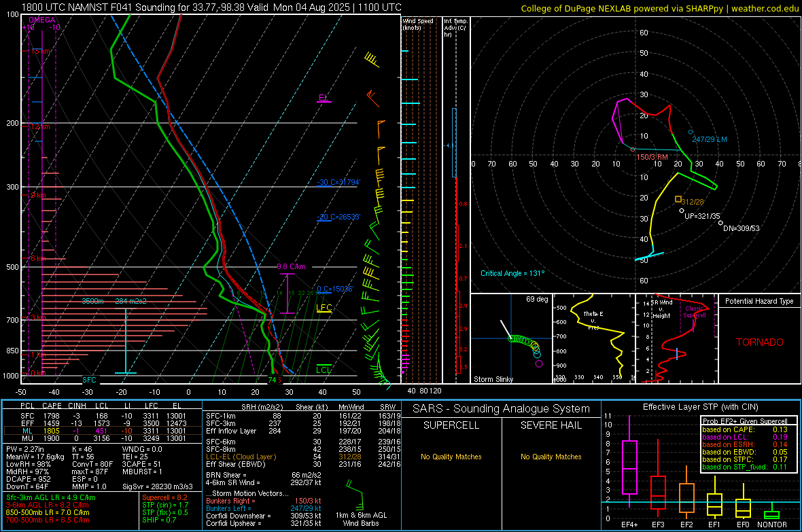Click the 'STP (cin) = 1.7' value
Image resolution: width=802 pixels, height=532 pixels.
165,505
